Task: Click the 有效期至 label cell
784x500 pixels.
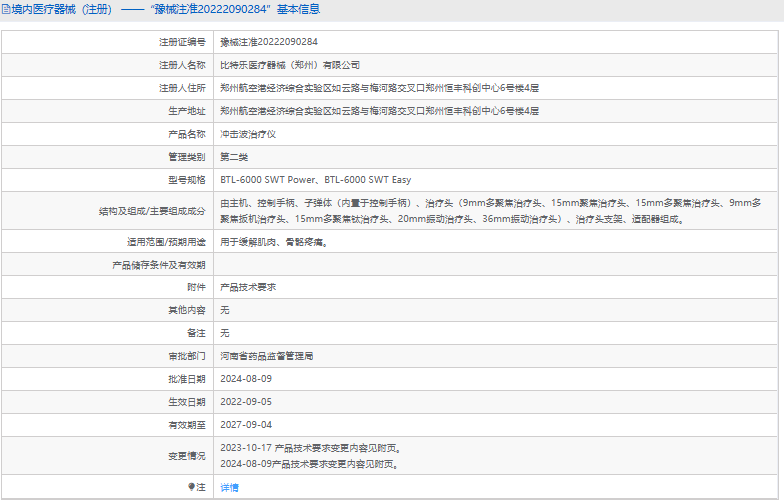Action: pos(108,425)
